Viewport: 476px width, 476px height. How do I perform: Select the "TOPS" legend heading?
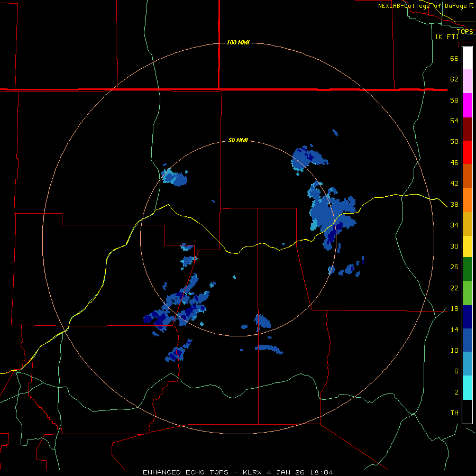point(465,31)
